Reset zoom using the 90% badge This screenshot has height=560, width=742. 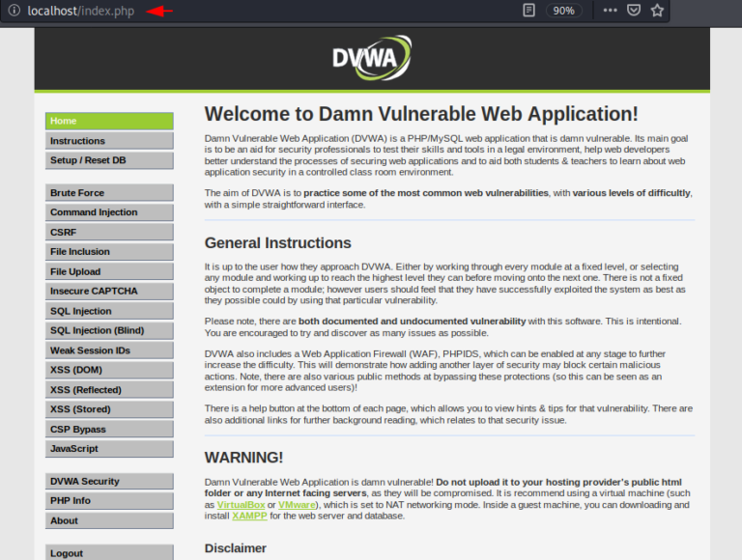[x=563, y=11]
